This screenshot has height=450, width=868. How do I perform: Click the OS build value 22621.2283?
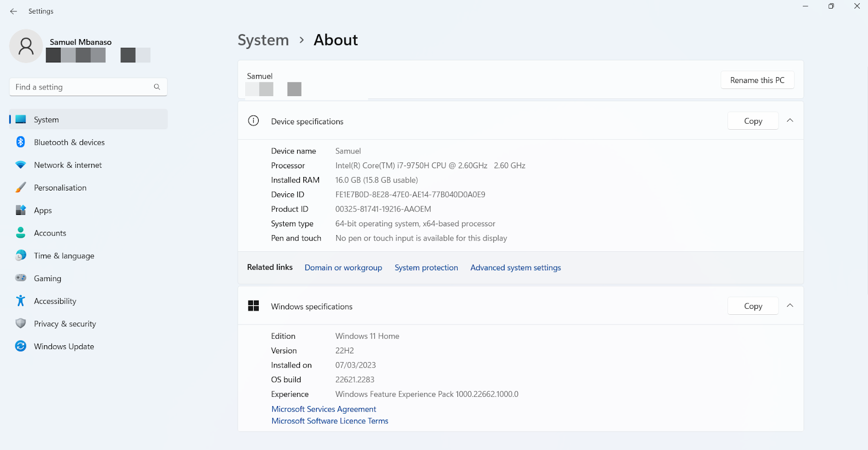click(355, 379)
